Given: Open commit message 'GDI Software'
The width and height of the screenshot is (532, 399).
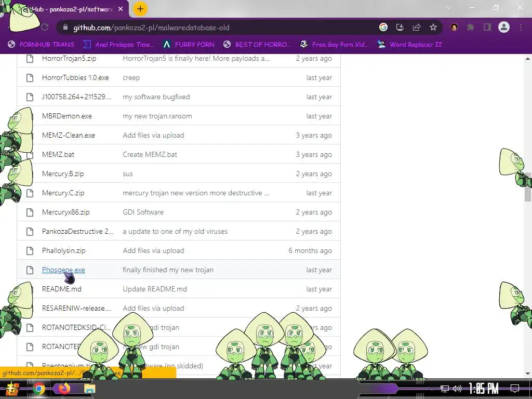Looking at the screenshot, I should tap(143, 212).
